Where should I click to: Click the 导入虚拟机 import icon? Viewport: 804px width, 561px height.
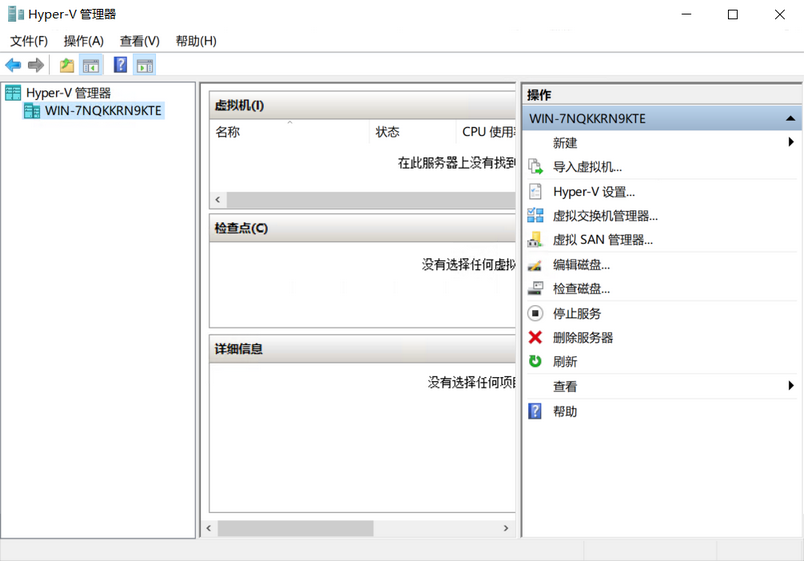pos(535,167)
